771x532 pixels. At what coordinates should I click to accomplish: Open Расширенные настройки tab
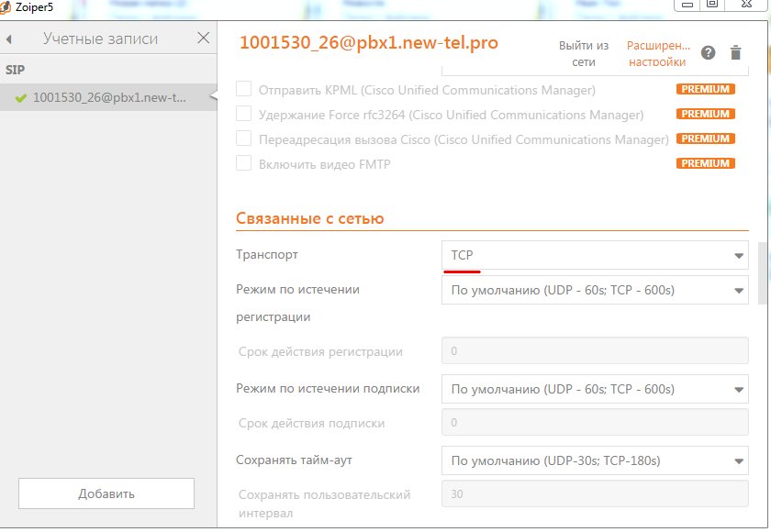pyautogui.click(x=656, y=54)
